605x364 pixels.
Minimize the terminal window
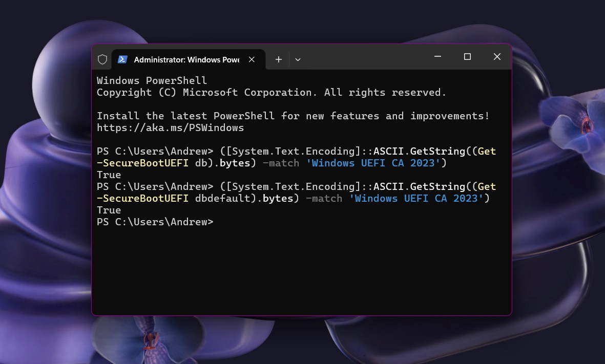(437, 56)
